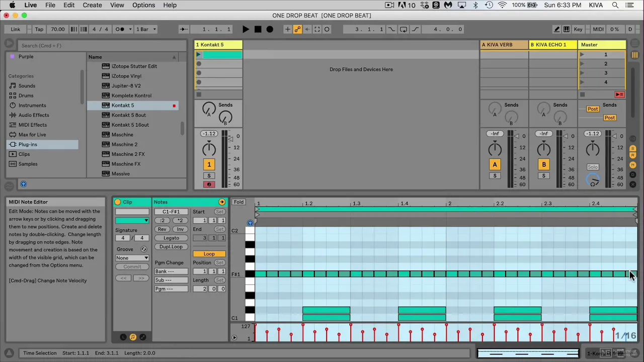The image size is (644, 362).
Task: Open Spotlight search in menu bar
Action: point(615,5)
